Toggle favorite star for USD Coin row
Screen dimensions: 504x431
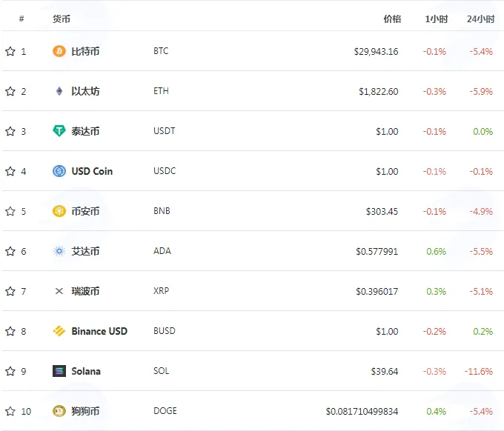coord(10,171)
